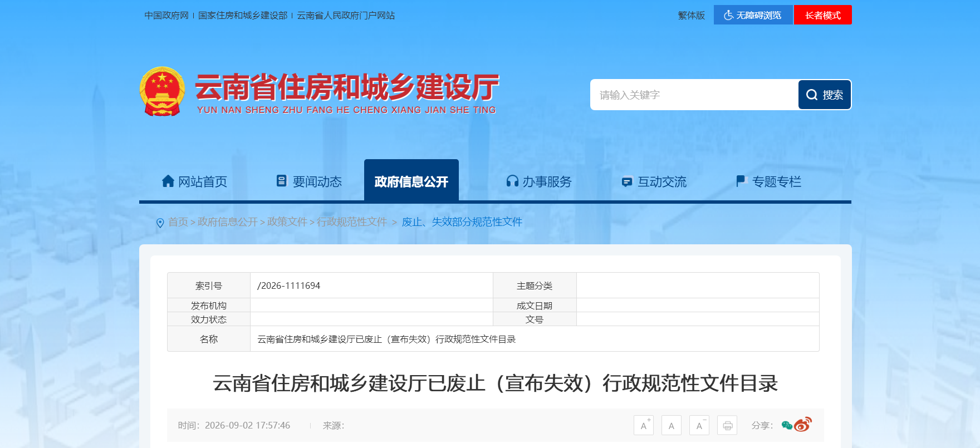Click the national emblem logo
This screenshot has width=980, height=448.
pos(162,92)
